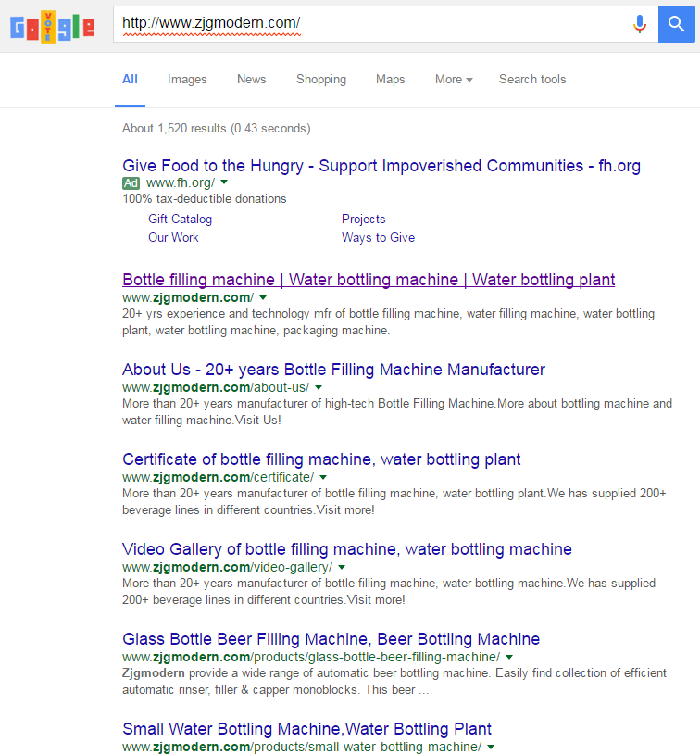Viewport: 700px width, 754px height.
Task: Open the Projects sitelink
Action: 364,220
